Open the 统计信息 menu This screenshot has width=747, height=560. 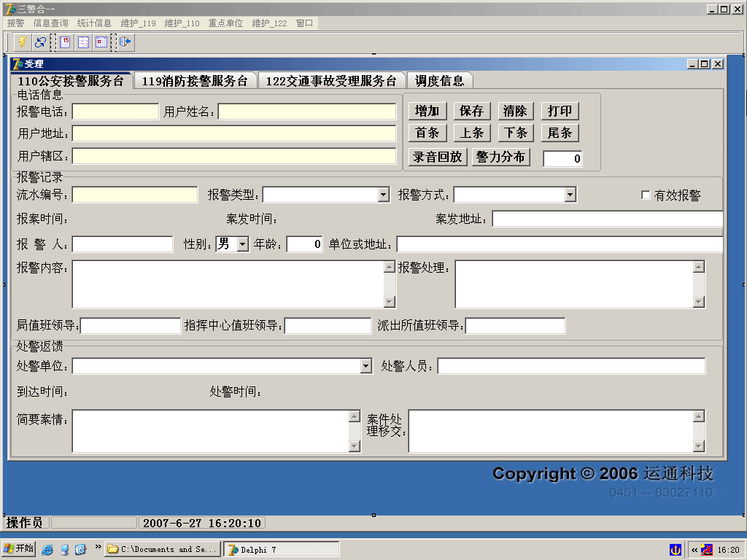tap(94, 23)
